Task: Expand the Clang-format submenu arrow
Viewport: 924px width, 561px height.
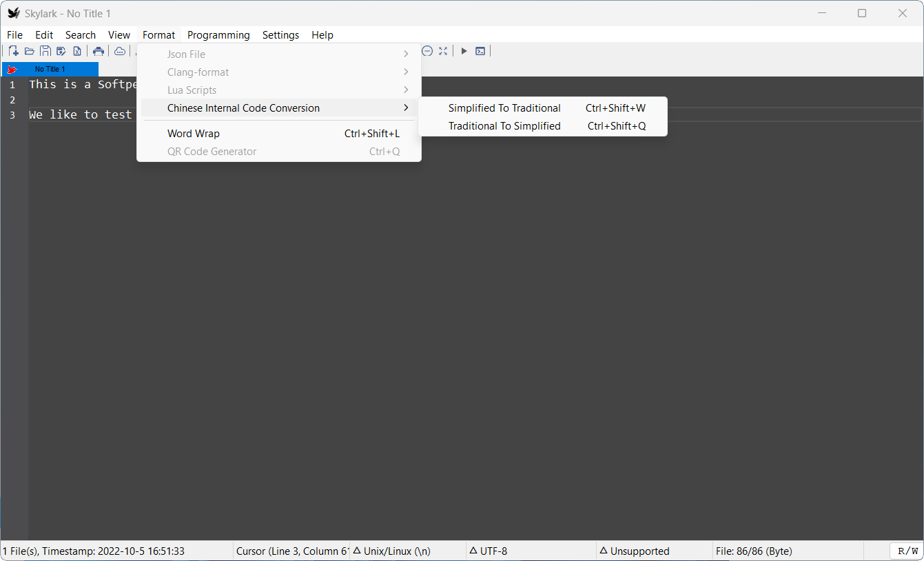Action: tap(406, 72)
